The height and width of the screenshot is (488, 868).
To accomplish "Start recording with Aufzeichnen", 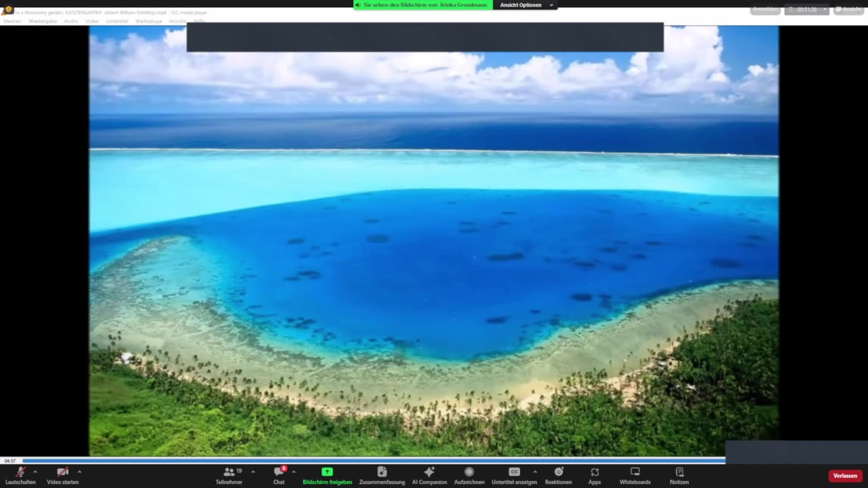I will coord(469,476).
